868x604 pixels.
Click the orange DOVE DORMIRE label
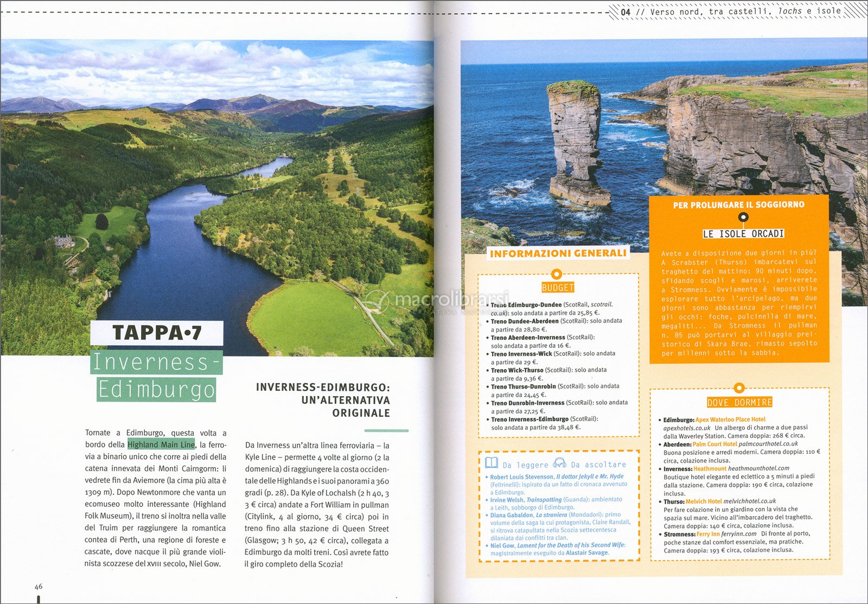739,402
